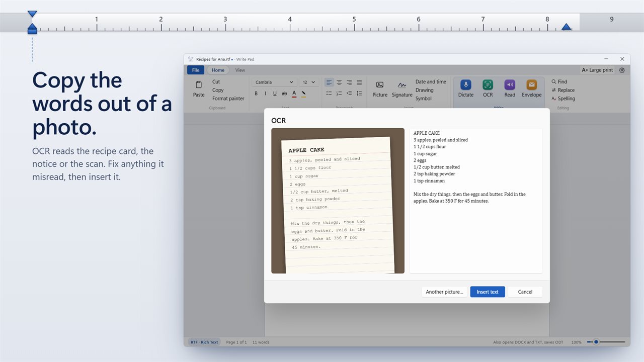Click Drawing in Insert group
Viewport: 644px width, 362px height.
(424, 90)
